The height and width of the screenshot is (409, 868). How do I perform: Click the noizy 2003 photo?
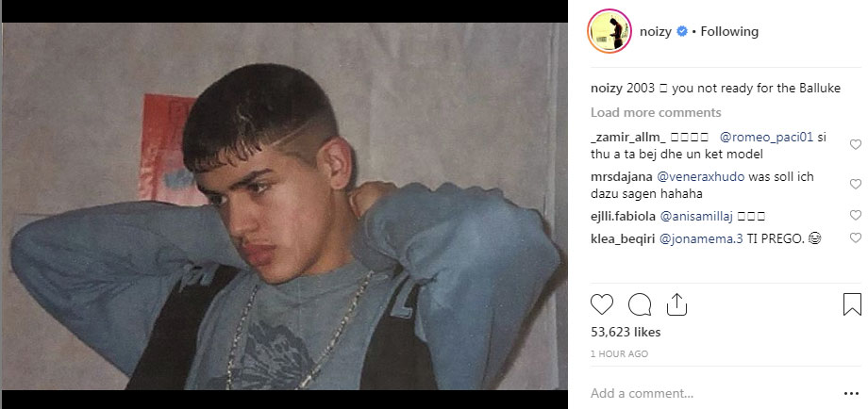point(285,205)
